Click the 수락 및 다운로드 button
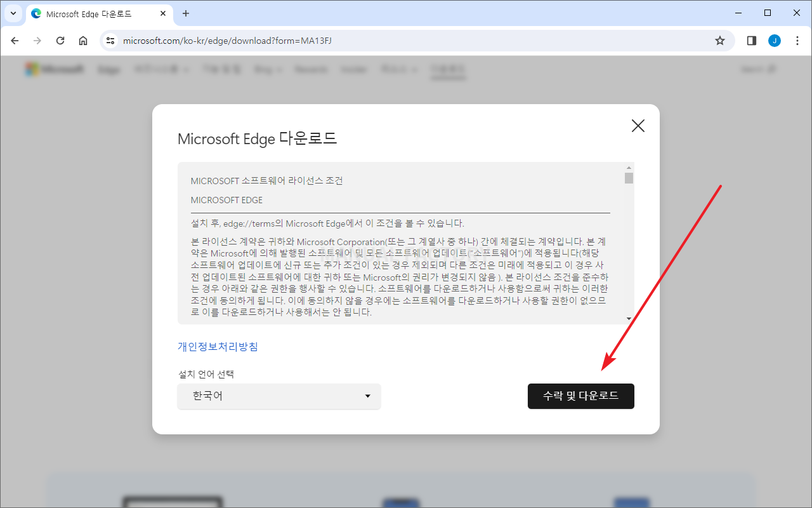This screenshot has height=508, width=812. tap(581, 396)
